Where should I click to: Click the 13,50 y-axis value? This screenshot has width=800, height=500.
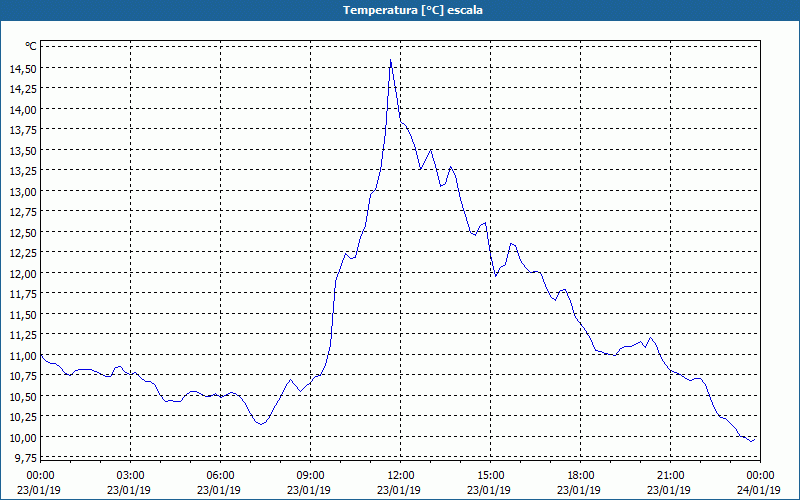point(23,151)
